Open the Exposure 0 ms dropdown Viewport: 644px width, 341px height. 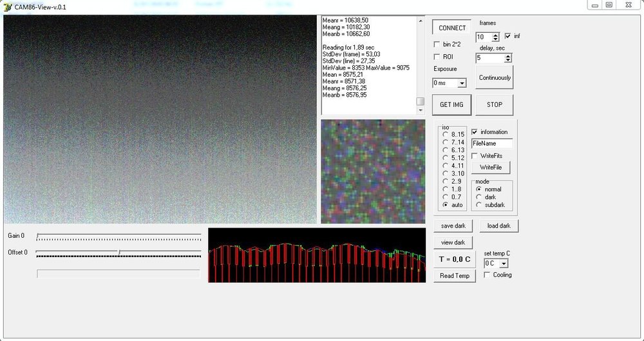[x=462, y=83]
